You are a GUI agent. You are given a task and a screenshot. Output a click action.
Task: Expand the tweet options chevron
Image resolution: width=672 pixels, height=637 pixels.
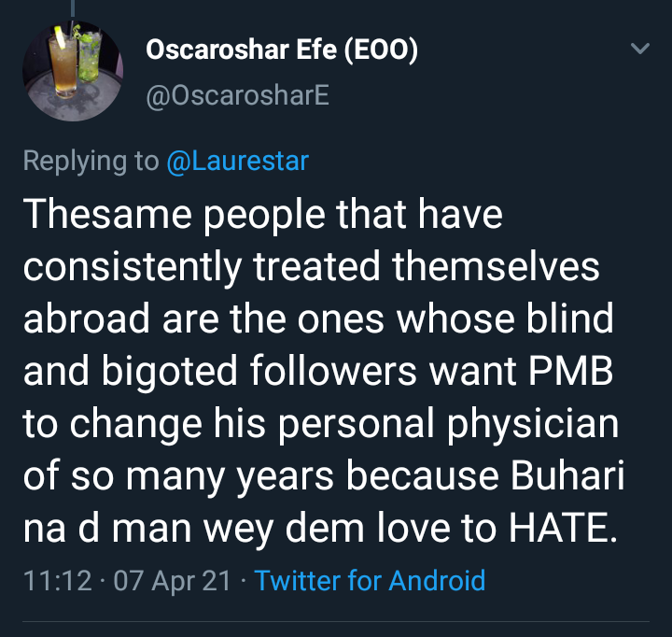click(640, 48)
